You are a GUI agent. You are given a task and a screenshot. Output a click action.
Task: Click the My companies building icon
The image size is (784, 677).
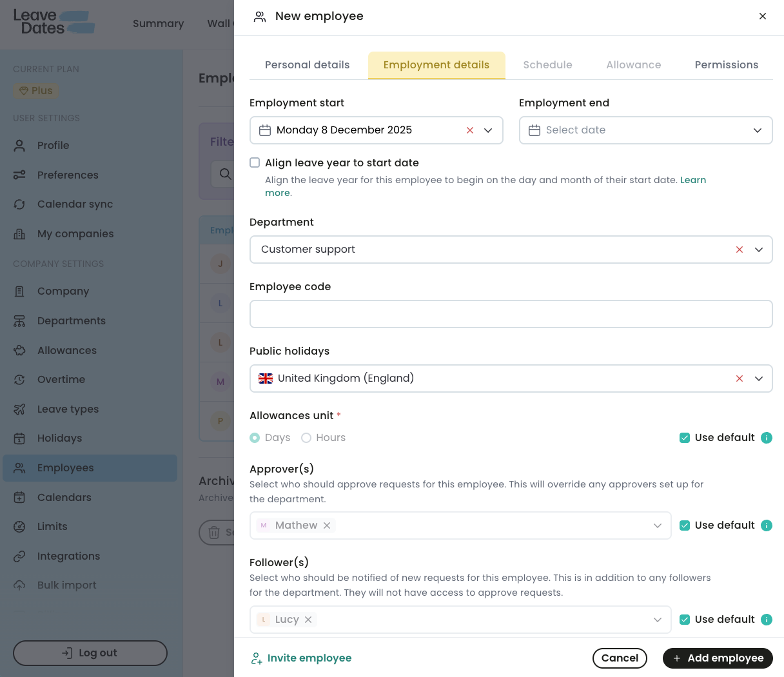click(x=19, y=234)
